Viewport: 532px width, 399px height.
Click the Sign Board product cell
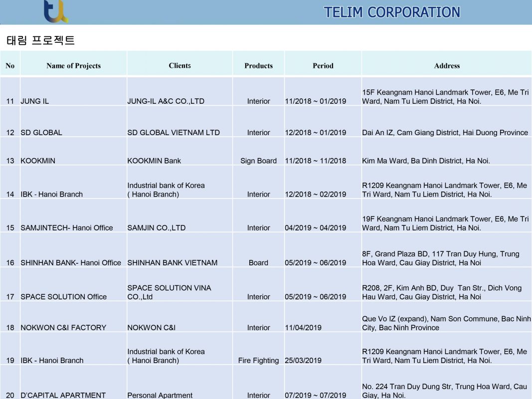tap(258, 161)
